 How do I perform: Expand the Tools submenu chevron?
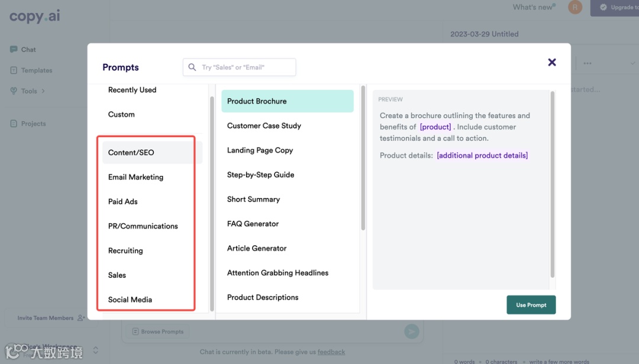tap(43, 91)
